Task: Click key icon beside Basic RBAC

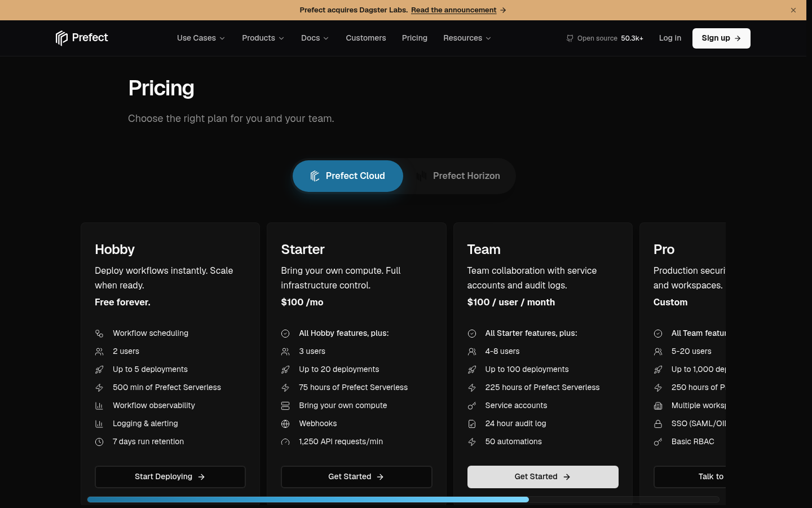Action: tap(658, 442)
